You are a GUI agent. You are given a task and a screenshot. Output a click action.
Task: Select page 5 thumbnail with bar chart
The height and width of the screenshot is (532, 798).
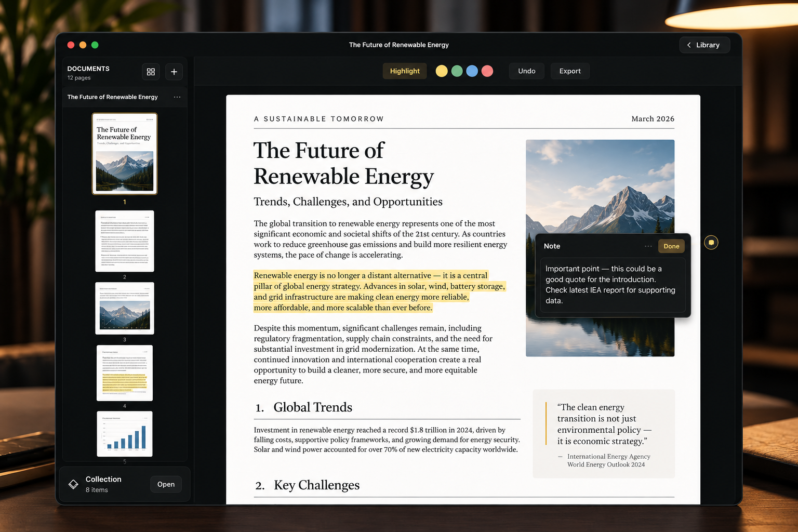tap(125, 434)
